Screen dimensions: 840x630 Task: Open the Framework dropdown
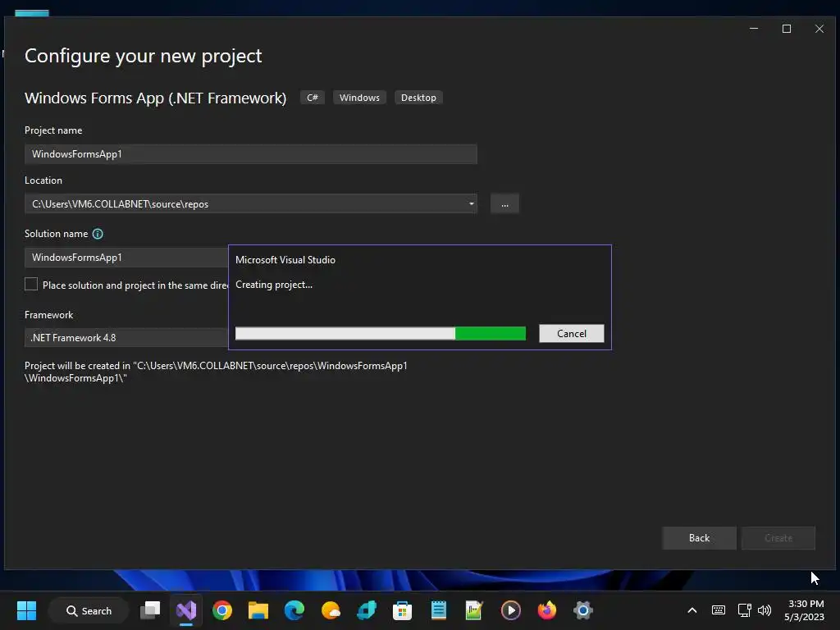coord(126,338)
